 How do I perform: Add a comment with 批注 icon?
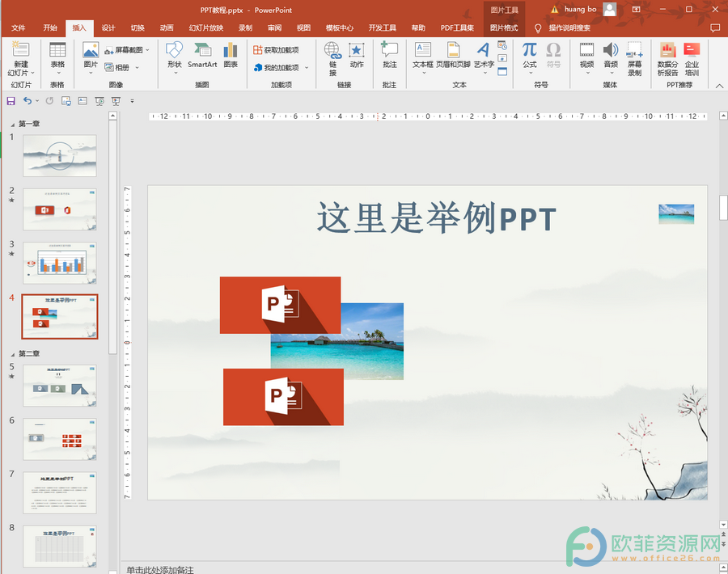click(x=389, y=49)
